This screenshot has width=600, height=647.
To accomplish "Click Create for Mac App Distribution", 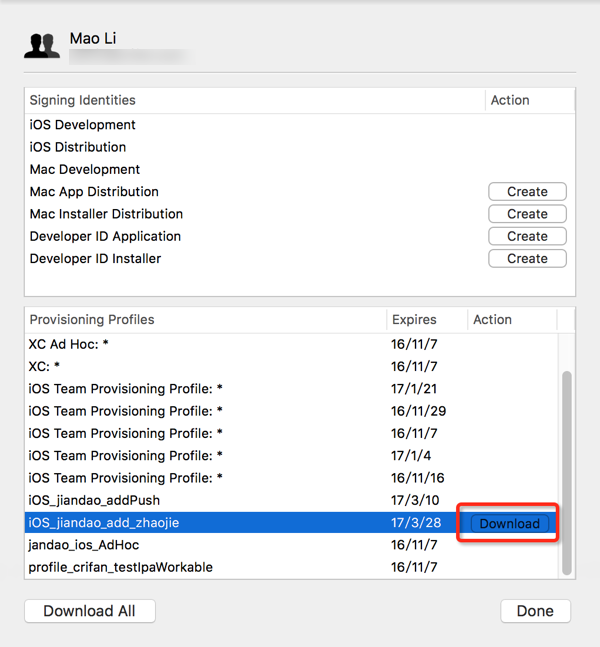I will coord(527,192).
